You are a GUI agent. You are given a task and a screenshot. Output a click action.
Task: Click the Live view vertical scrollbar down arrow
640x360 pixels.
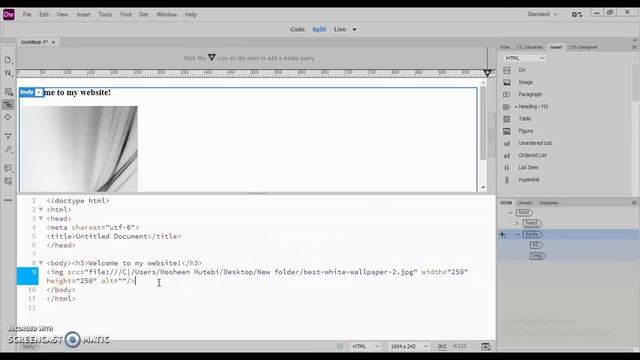(483, 188)
